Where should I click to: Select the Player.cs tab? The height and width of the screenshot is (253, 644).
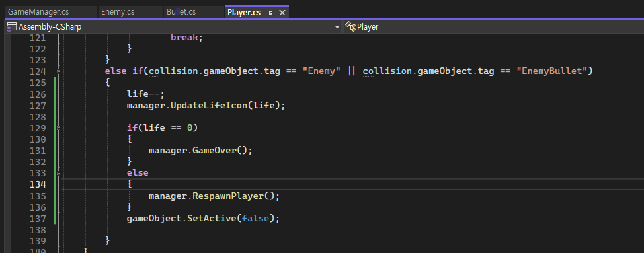[244, 13]
